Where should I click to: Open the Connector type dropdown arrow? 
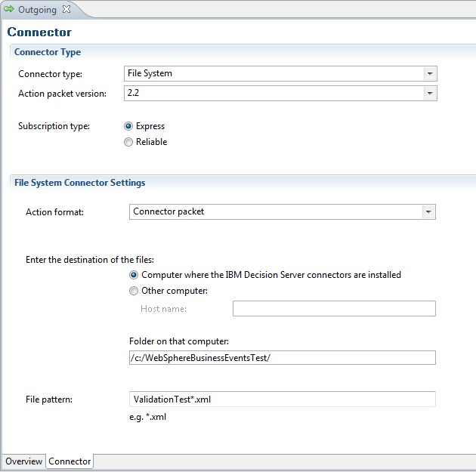click(x=430, y=74)
